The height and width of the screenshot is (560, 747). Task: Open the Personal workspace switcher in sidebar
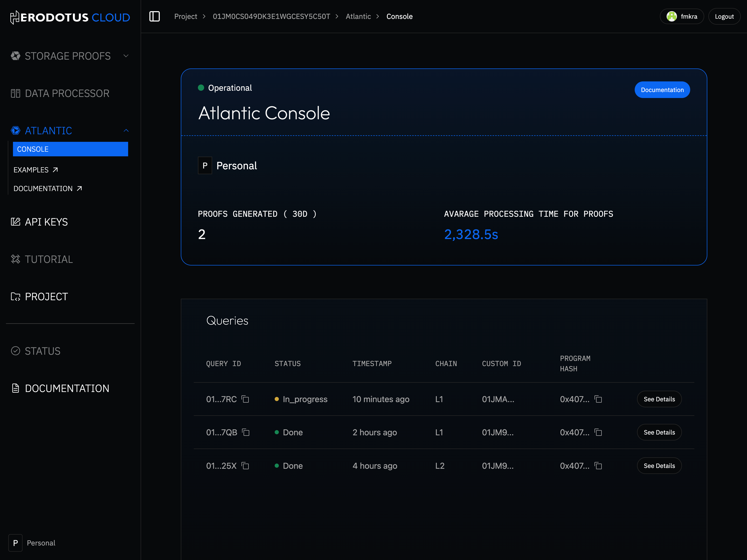click(32, 543)
